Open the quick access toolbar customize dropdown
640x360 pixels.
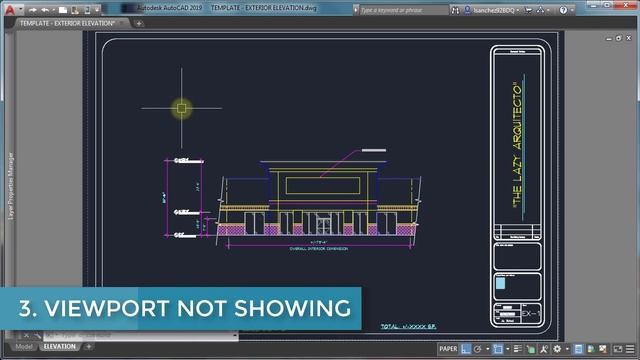click(x=97, y=10)
